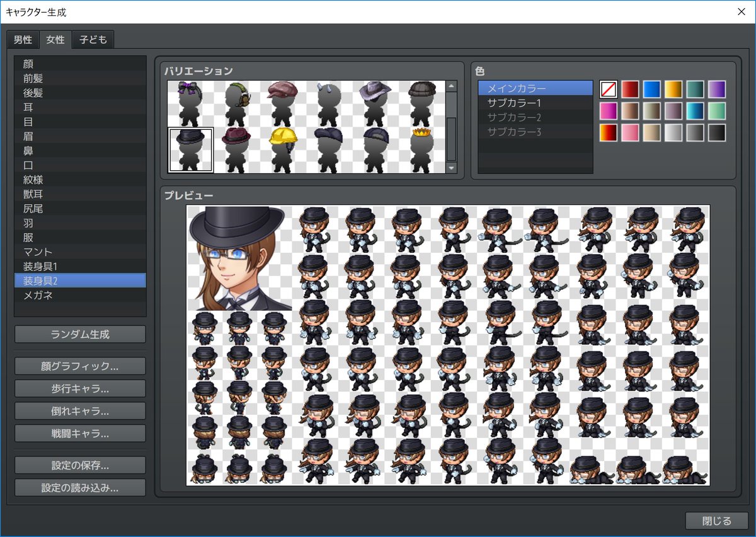
Task: Select the navy flat cap variation
Action: tap(329, 149)
